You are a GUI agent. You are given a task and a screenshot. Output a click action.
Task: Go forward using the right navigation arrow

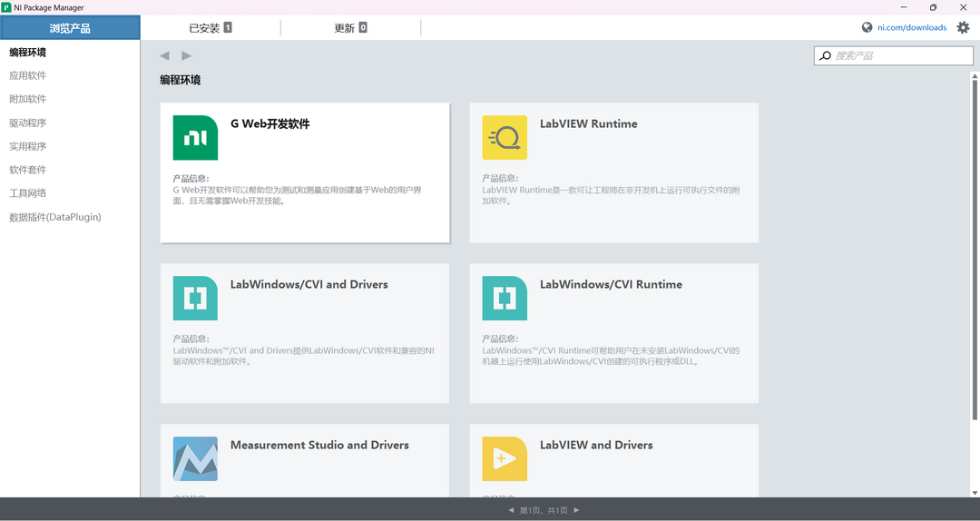(187, 55)
